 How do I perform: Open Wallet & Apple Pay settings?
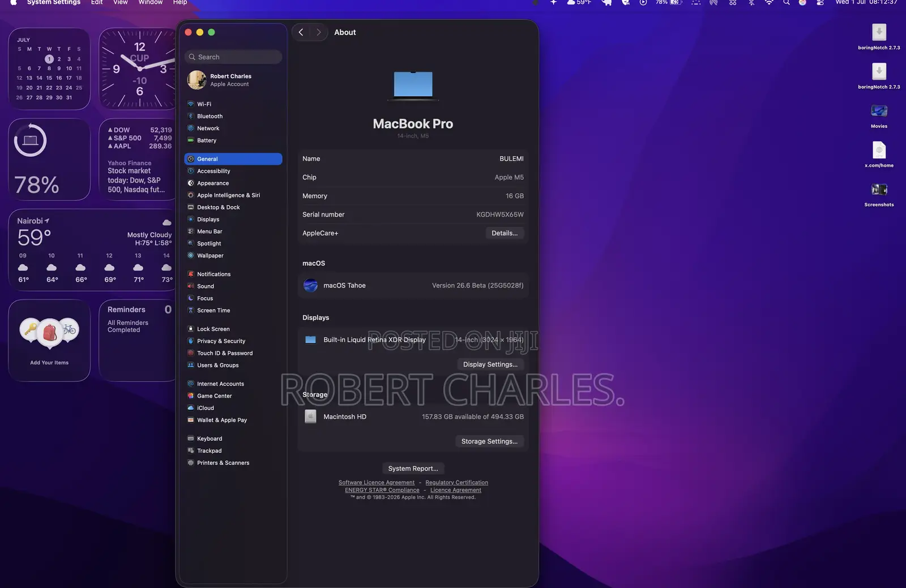point(233,420)
